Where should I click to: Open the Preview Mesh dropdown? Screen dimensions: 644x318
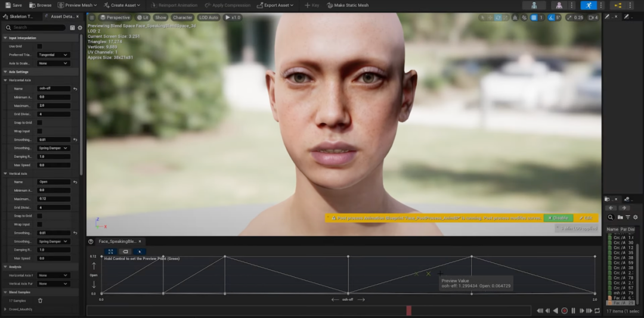(78, 5)
